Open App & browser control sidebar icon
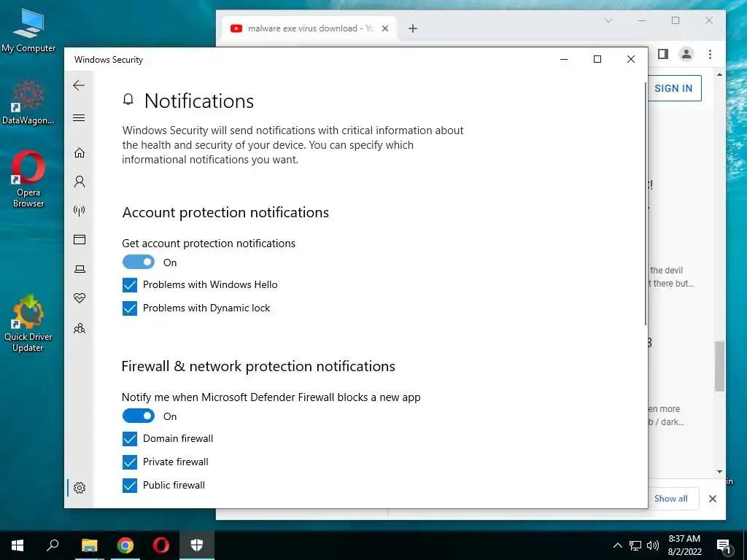The width and height of the screenshot is (747, 560). tap(80, 239)
